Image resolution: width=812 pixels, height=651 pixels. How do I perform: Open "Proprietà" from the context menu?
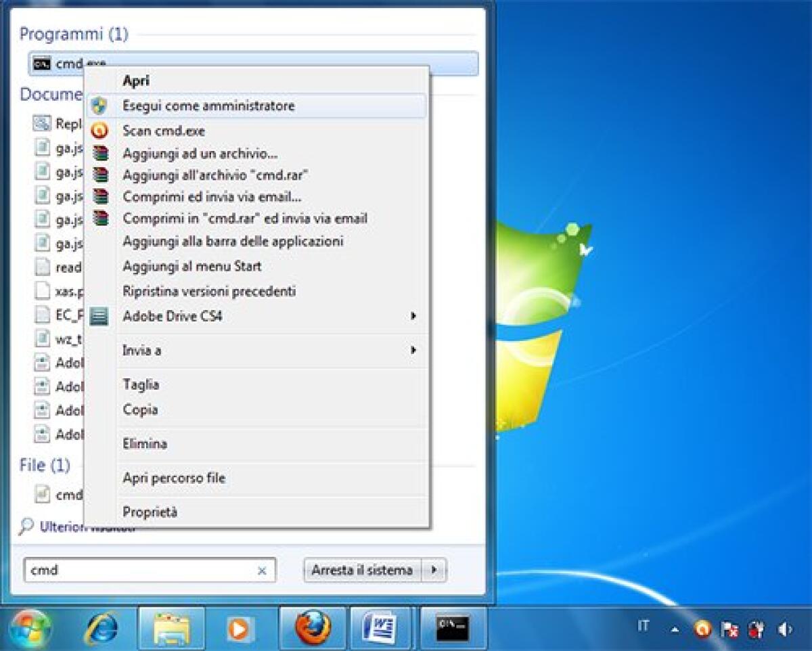coord(148,512)
